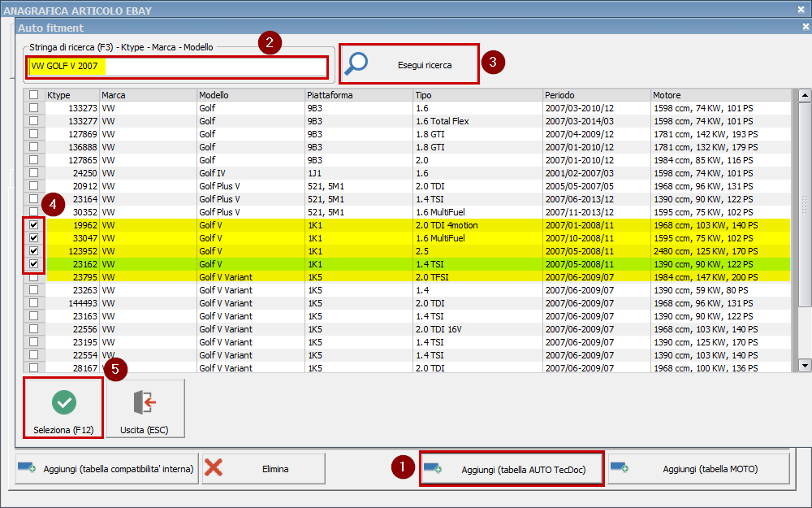812x508 pixels.
Task: Click the table scrollbar down arrow
Action: [805, 366]
